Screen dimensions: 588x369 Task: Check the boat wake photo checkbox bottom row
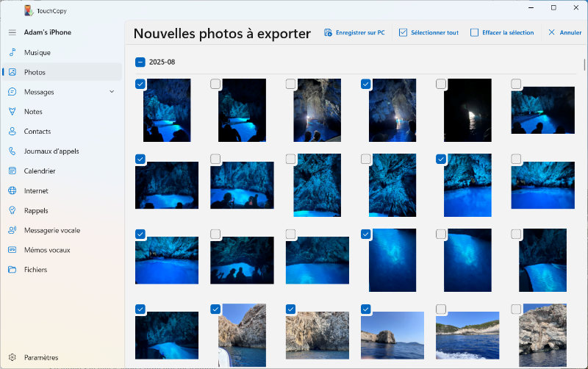coord(441,309)
